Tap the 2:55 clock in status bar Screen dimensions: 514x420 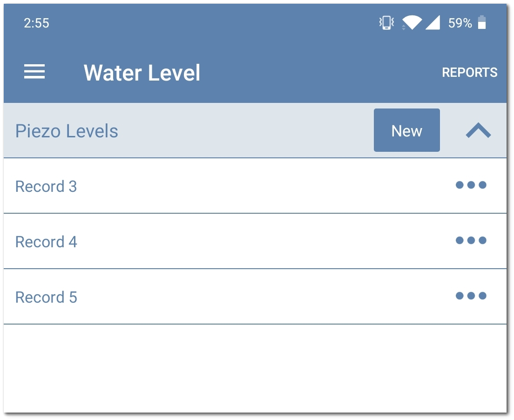tap(36, 23)
